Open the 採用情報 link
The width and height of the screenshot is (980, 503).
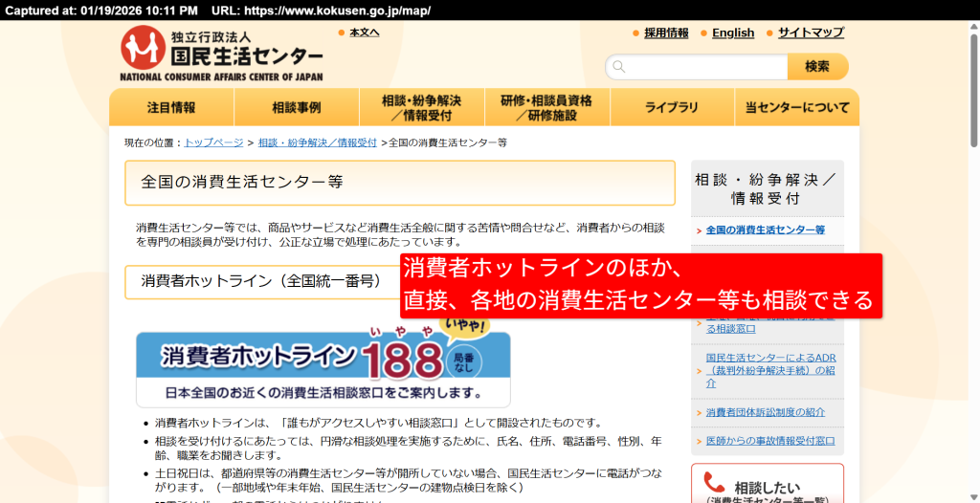point(666,33)
